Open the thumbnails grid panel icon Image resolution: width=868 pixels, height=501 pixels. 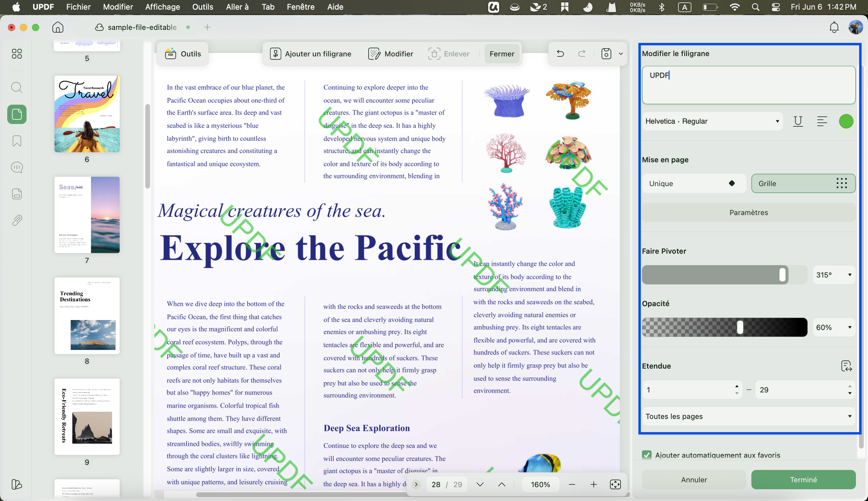17,54
